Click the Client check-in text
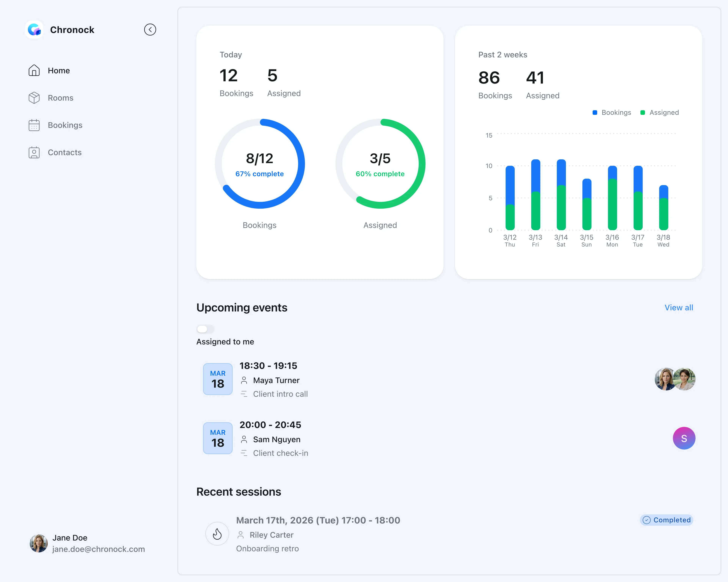 pyautogui.click(x=281, y=453)
